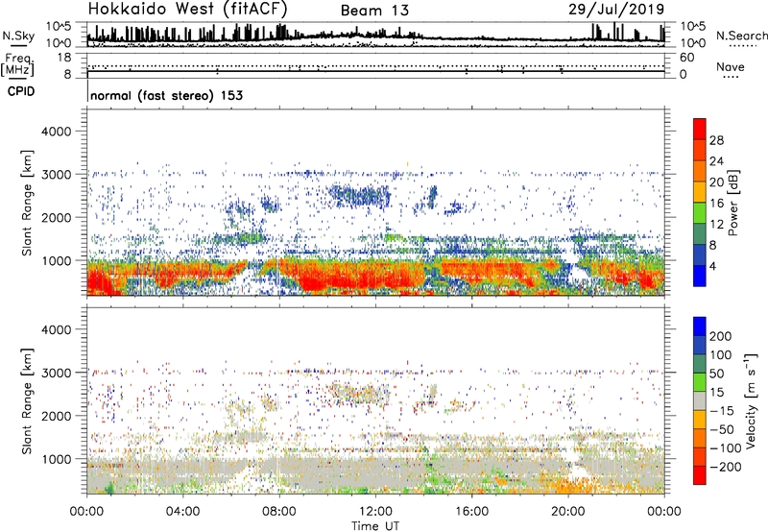Click the 'Hokkaido West (fitACF)' title
Image resolution: width=768 pixels, height=532 pixels.
[x=187, y=9]
